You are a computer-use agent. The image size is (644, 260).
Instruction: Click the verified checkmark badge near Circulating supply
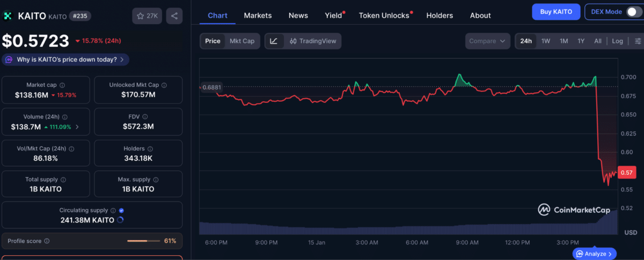click(x=121, y=211)
